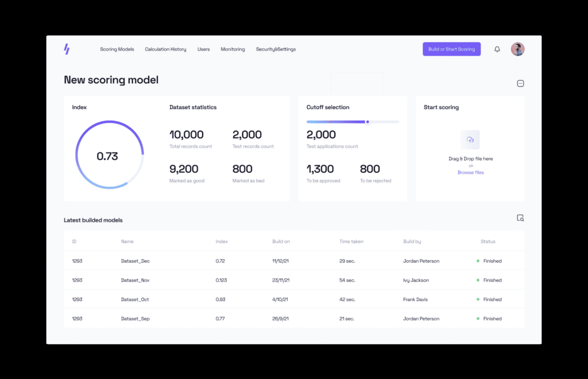The height and width of the screenshot is (379, 588).
Task: Click the 2,000 test records count
Action: coord(247,135)
